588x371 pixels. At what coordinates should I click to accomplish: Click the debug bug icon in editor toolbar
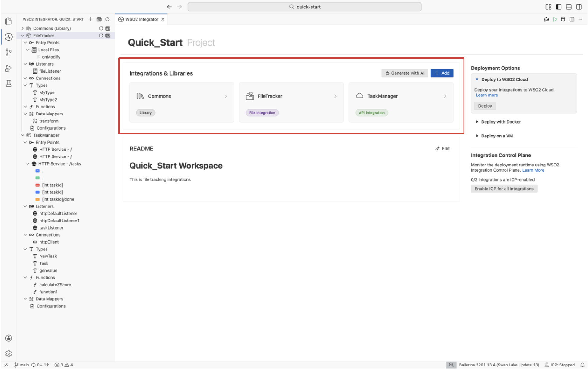(563, 19)
